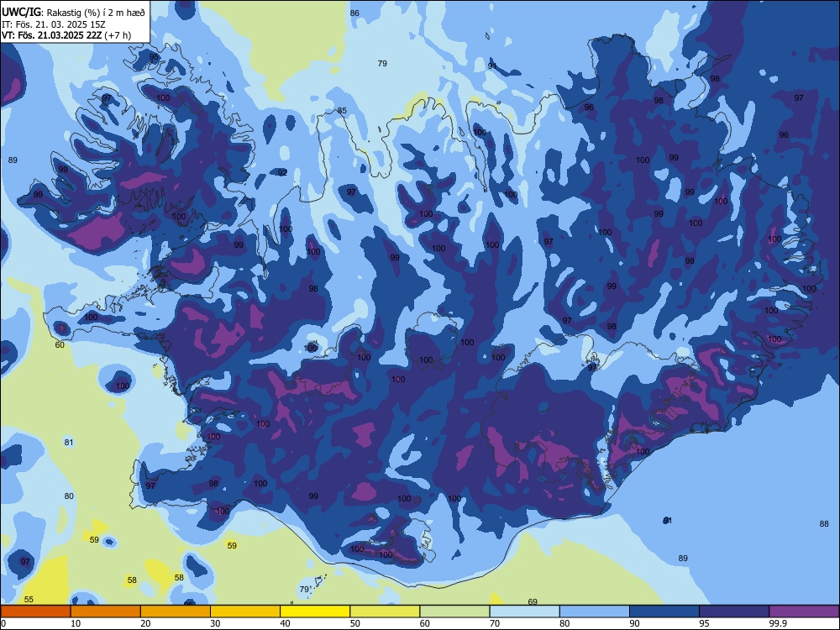
Task: Click the medium blue 90–95 legend swatch
Action: 664,612
